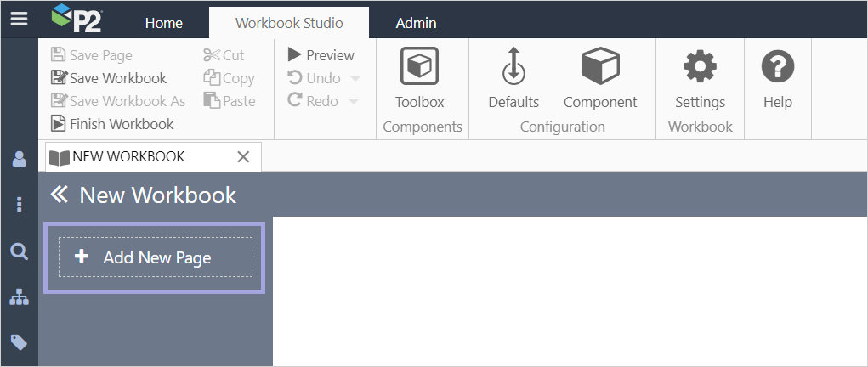Open the Component configuration cube icon

599,67
